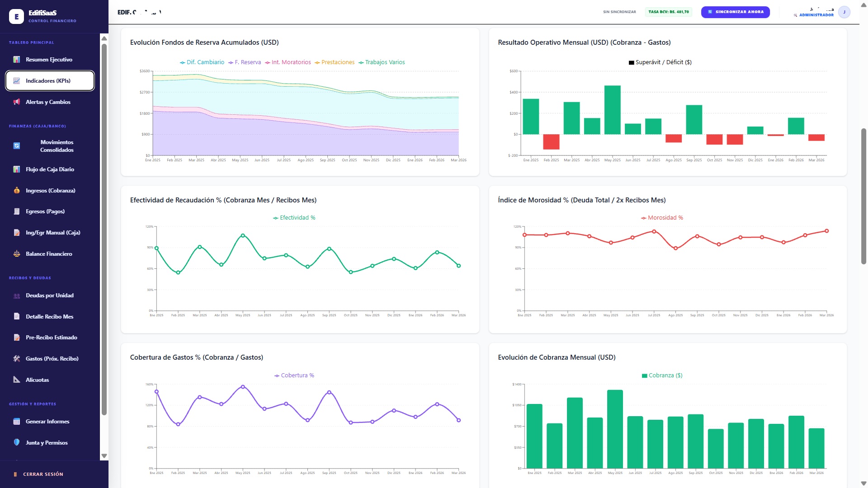Viewport: 868px width, 488px height.
Task: Open Flujo de Caja Diario menu item
Action: coord(50,169)
